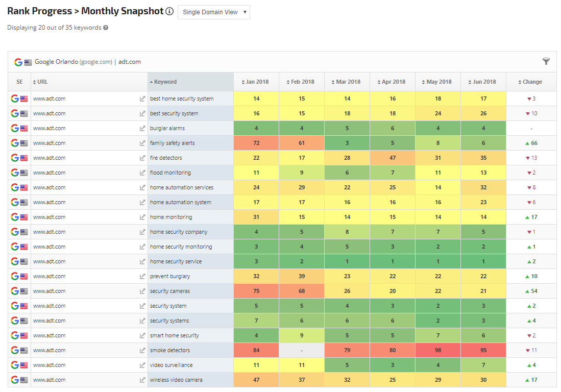Sort by URL column header
The image size is (561, 392).
42,82
